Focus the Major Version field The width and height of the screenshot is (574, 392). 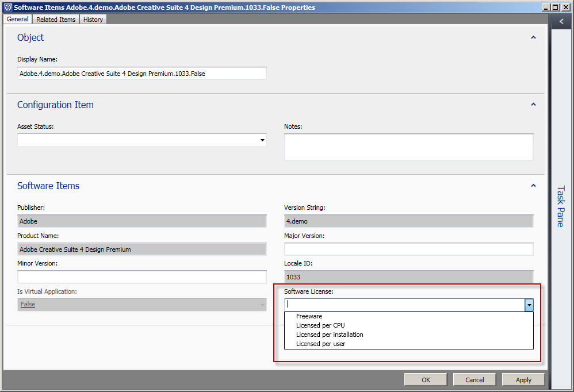(x=409, y=249)
